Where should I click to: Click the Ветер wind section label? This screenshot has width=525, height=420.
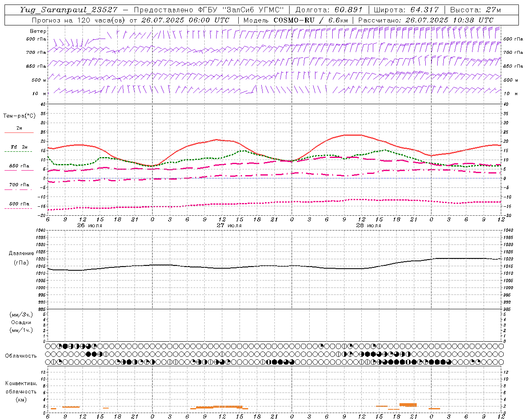coord(38,31)
